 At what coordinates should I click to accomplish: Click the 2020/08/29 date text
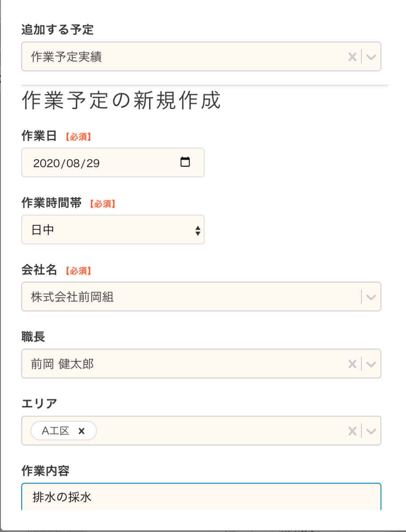(x=67, y=163)
